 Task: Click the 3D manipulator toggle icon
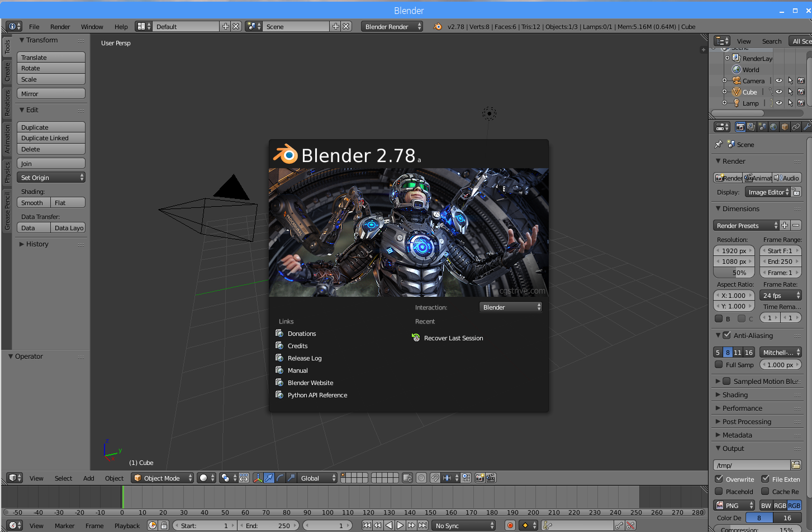point(258,478)
